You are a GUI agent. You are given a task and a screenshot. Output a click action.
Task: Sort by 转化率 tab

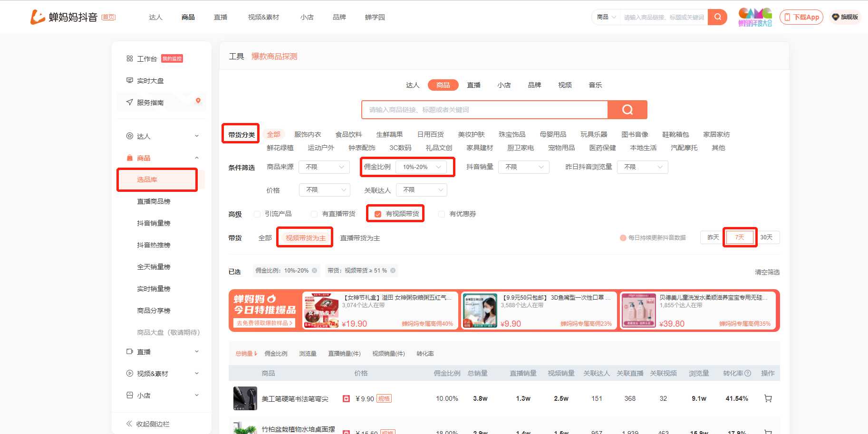point(425,354)
